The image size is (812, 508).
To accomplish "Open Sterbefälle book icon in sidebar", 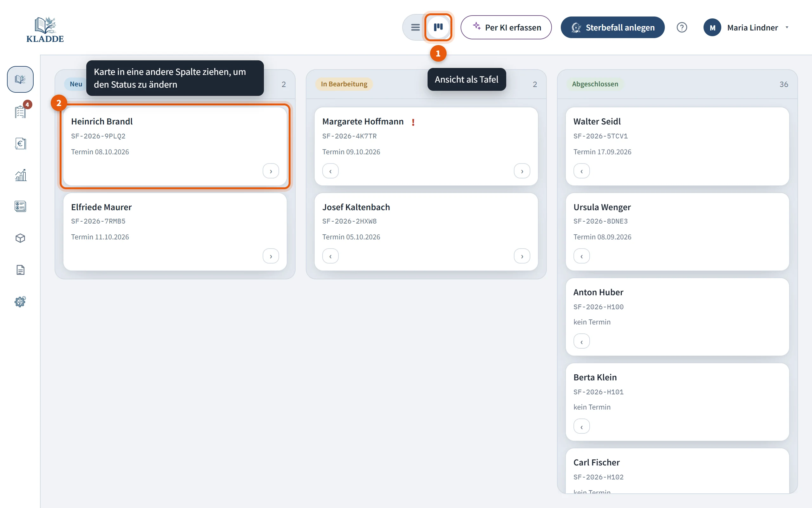I will [x=20, y=79].
